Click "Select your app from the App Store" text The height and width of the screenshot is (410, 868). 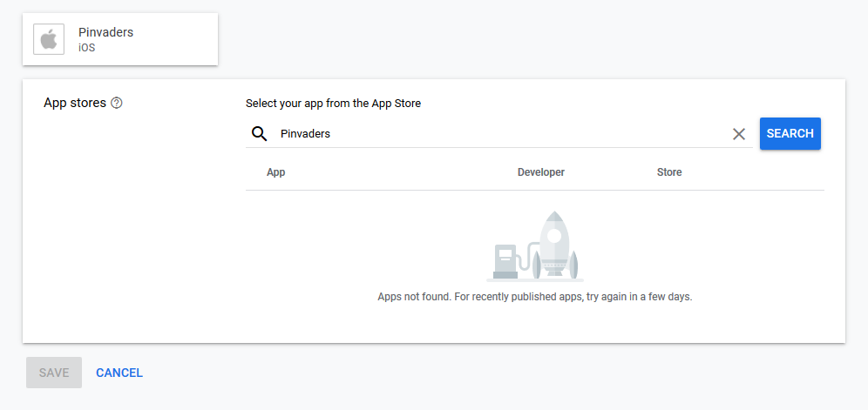(333, 104)
